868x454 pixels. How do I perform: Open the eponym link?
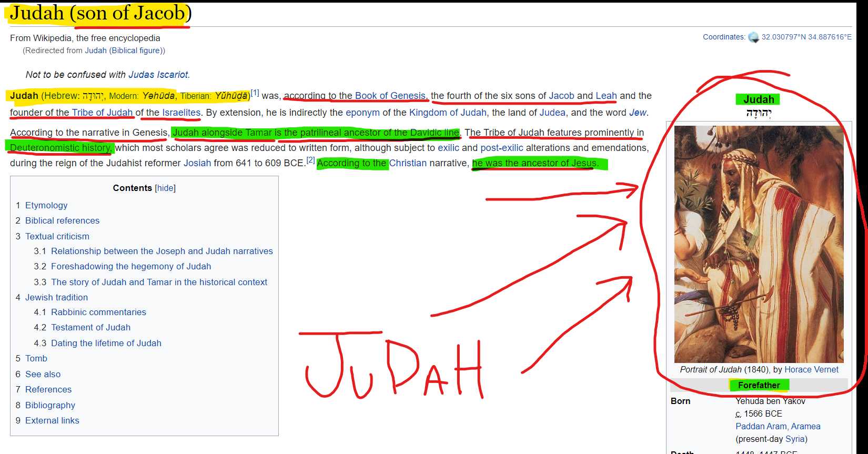pos(362,113)
